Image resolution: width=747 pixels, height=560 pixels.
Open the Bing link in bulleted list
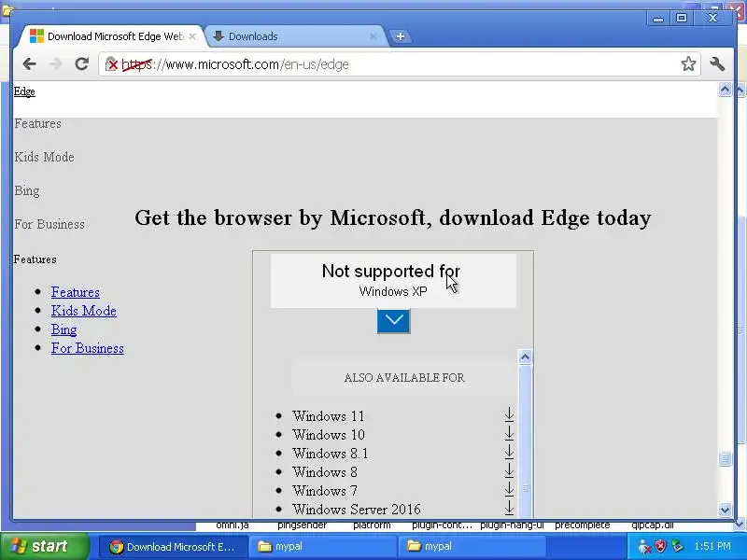(63, 329)
